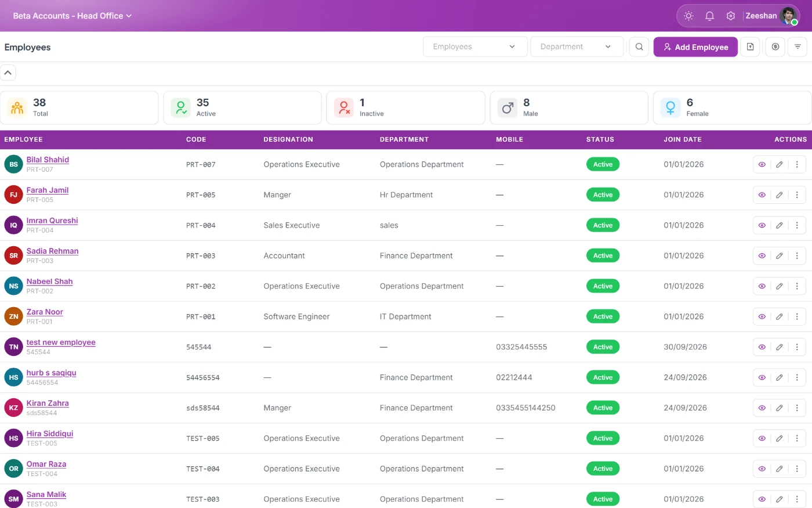Viewport: 812px width, 508px height.
Task: Select the Active employees card
Action: [x=242, y=107]
